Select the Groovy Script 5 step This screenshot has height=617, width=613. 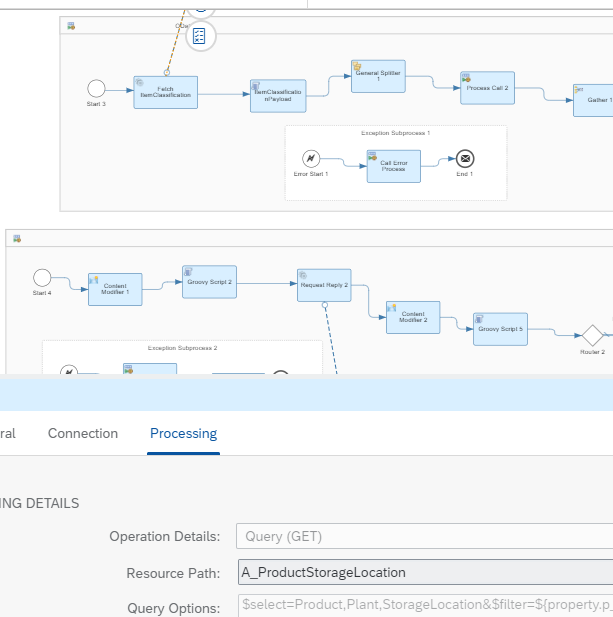(x=500, y=329)
